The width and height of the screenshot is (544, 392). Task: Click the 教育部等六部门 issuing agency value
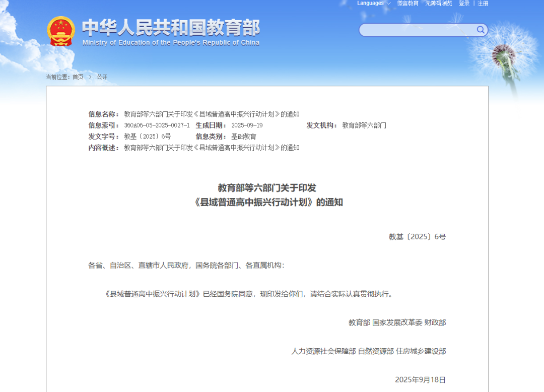pyautogui.click(x=364, y=125)
